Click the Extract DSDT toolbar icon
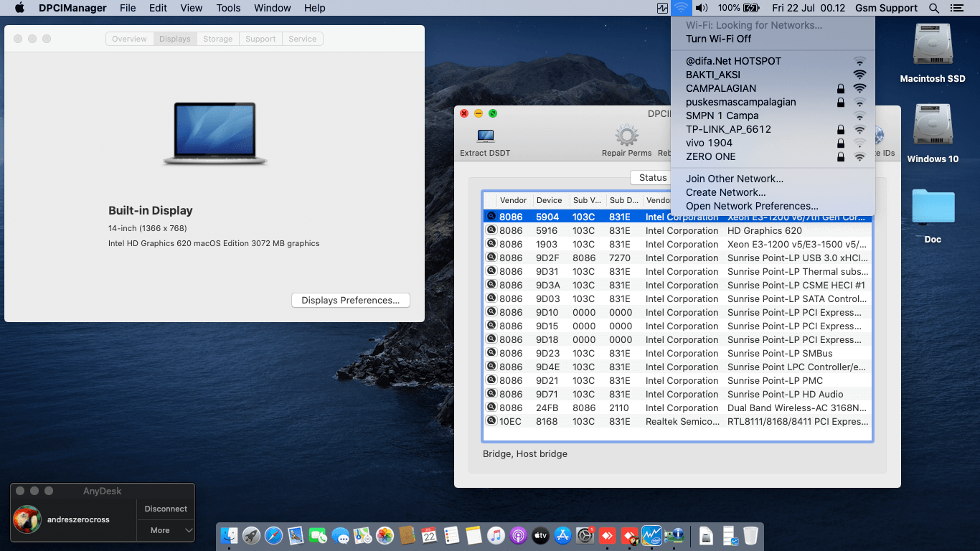 point(485,136)
